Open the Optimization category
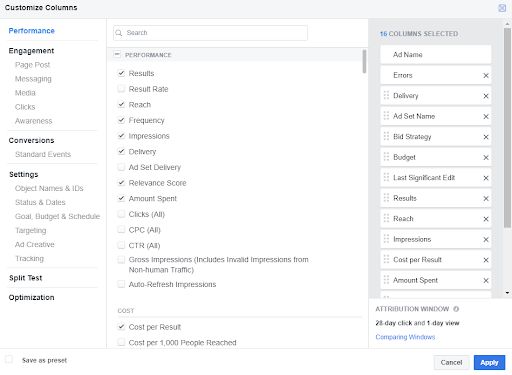This screenshot has height=375, width=512. pos(31,297)
